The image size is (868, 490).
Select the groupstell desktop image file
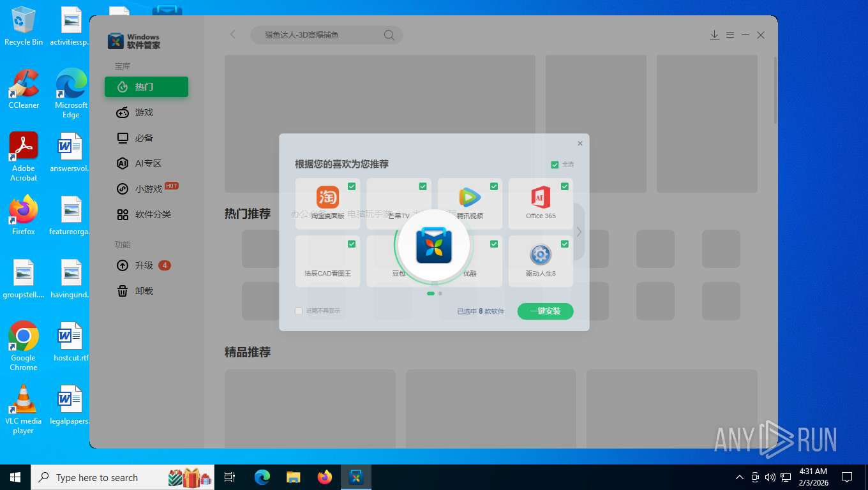point(24,279)
